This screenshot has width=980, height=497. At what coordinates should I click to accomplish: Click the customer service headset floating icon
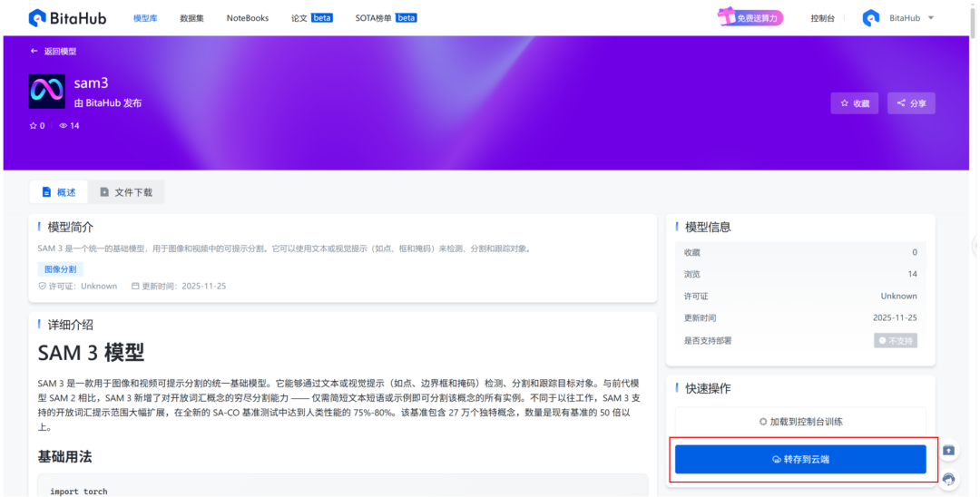pos(949,479)
